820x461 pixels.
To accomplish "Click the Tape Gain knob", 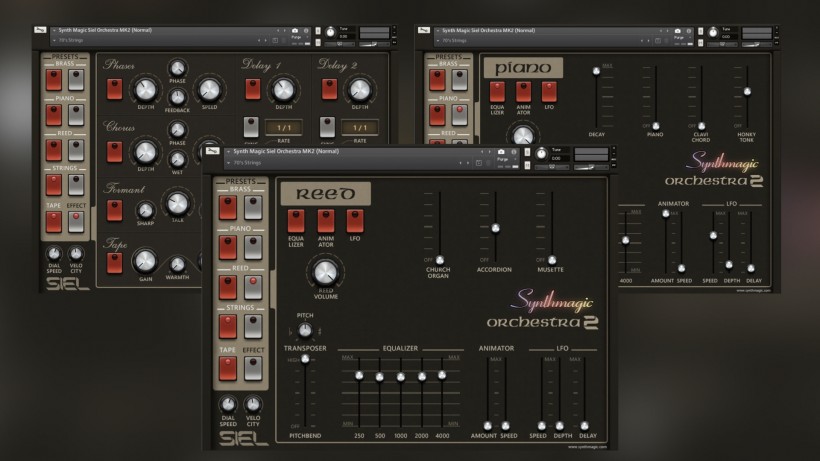I will click(x=145, y=261).
